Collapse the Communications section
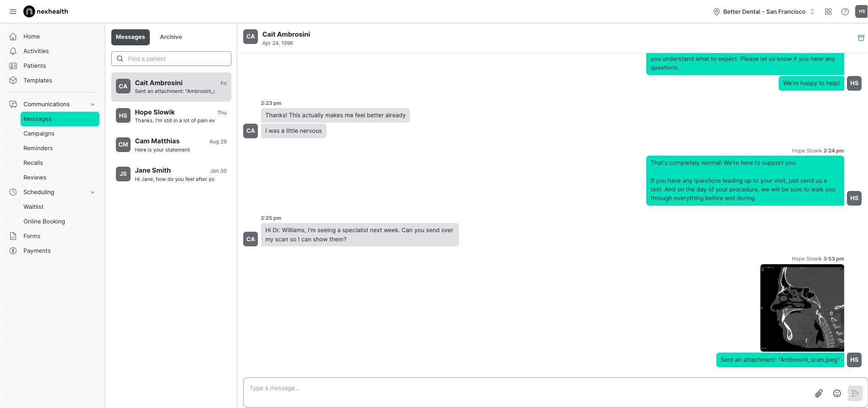The image size is (868, 408). coord(93,104)
